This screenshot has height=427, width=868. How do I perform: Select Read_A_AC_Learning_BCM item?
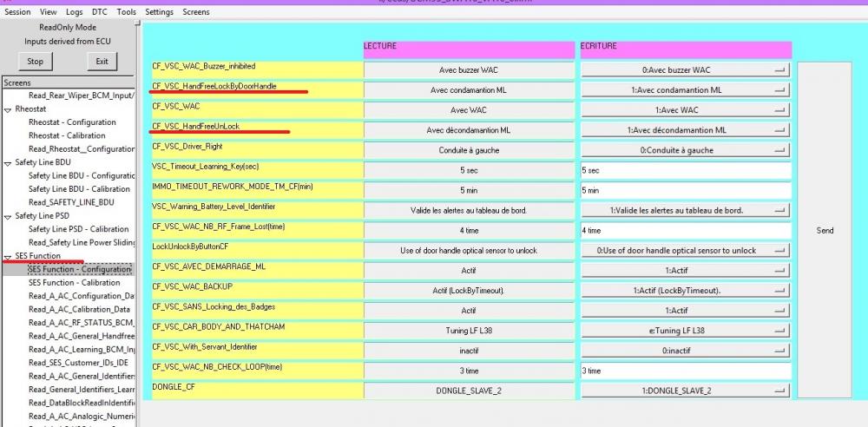81,350
